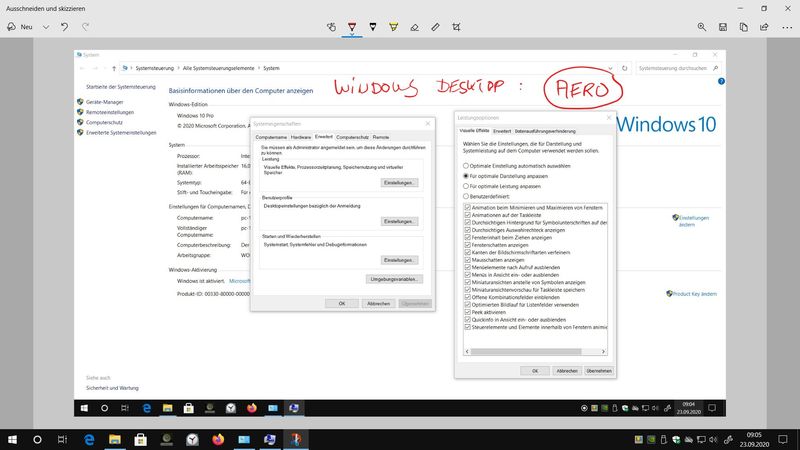This screenshot has width=800, height=450.
Task: Open the zoom magnifier control
Action: tap(702, 27)
